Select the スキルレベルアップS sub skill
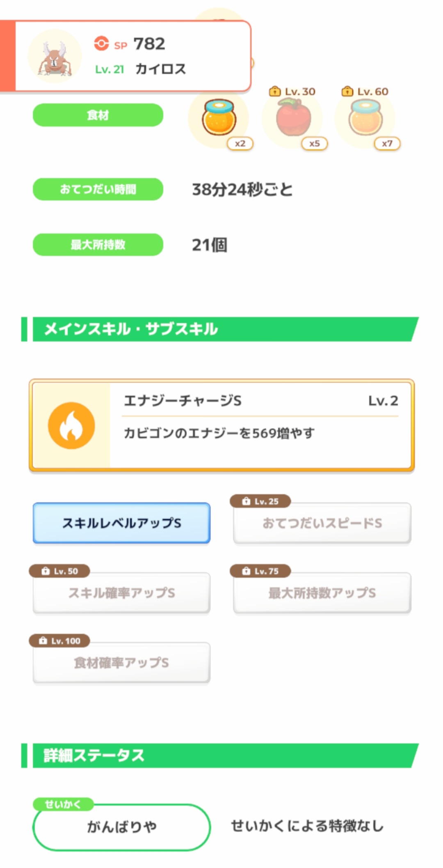 [121, 523]
